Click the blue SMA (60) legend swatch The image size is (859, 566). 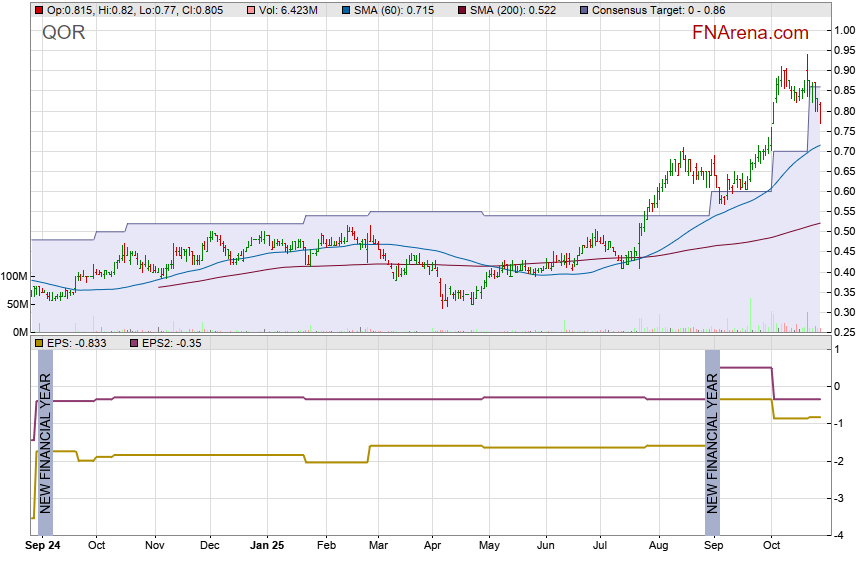[x=345, y=10]
